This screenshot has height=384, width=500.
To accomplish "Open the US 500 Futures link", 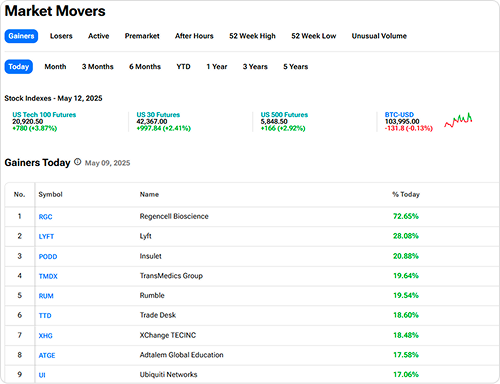I will pyautogui.click(x=284, y=115).
